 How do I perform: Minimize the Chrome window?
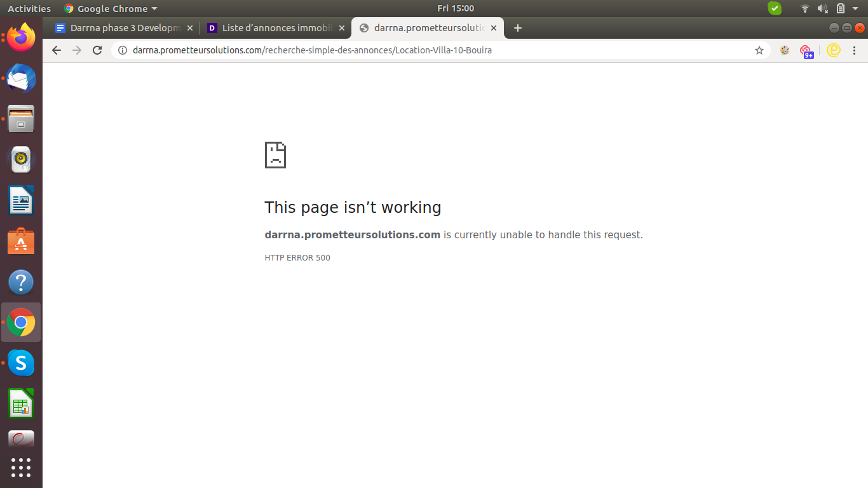tap(834, 28)
